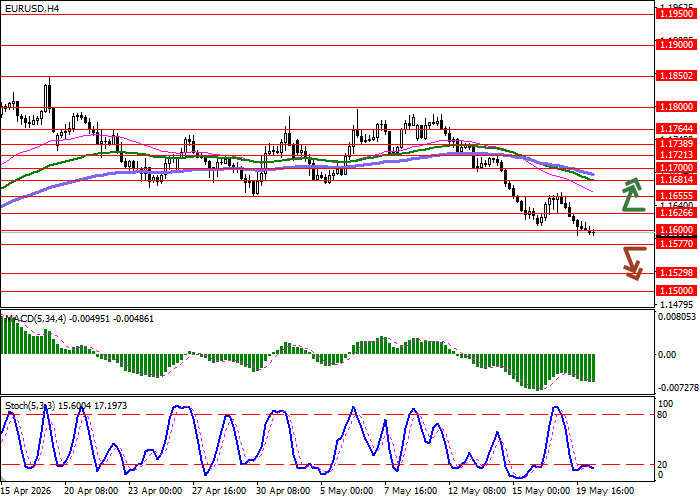Select the 1.16266 price level label

point(676,213)
